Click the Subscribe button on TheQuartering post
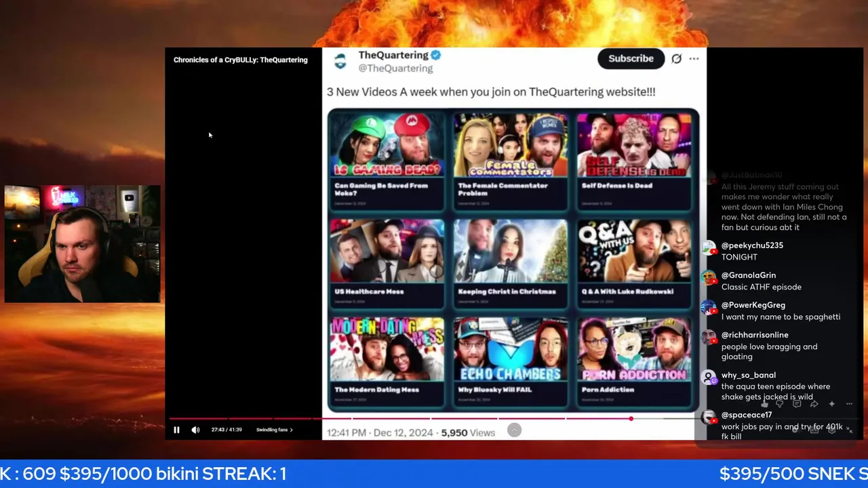 pos(631,58)
